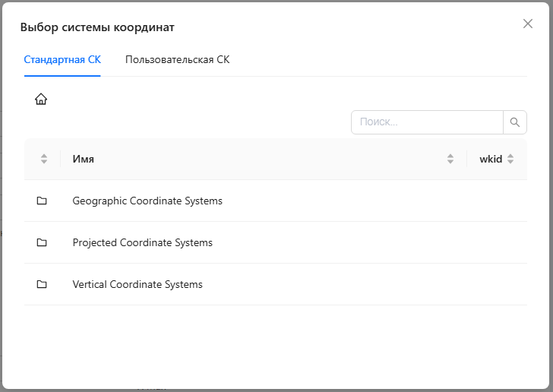Screen dimensions: 553x392
Task: Open the Пользовательская СК tab
Action: [177, 60]
